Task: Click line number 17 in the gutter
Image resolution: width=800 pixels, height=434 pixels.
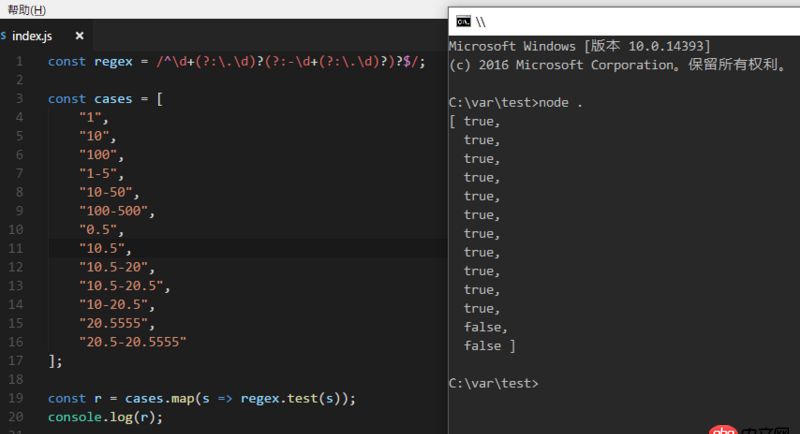Action: point(16,361)
